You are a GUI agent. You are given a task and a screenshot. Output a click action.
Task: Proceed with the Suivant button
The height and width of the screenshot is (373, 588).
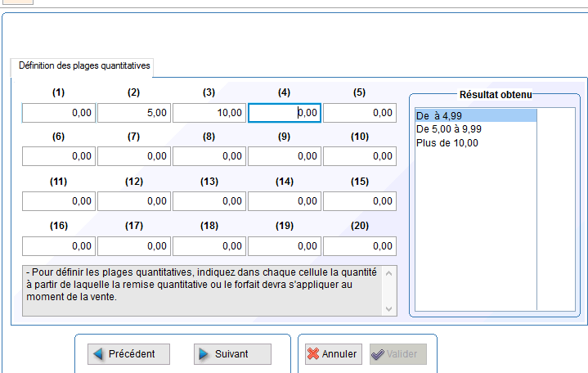click(x=232, y=354)
